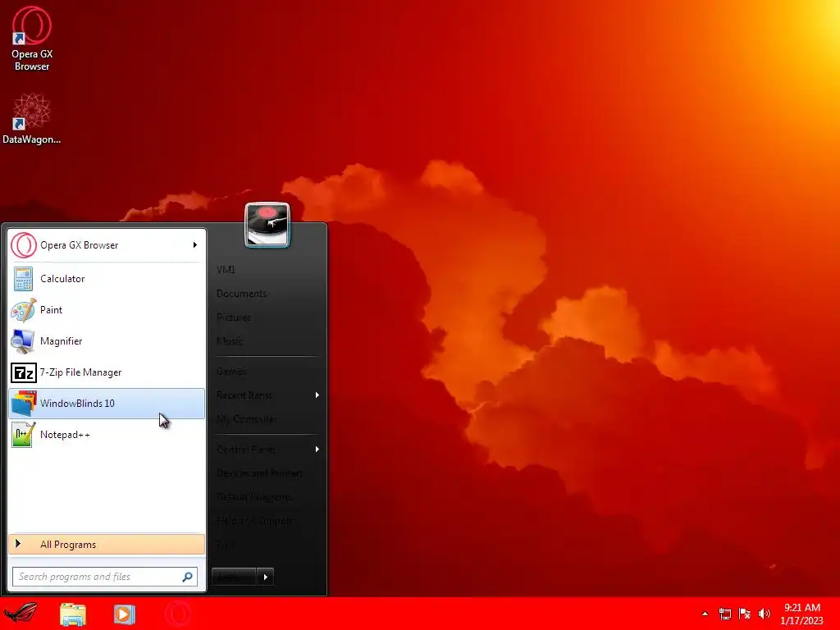Show hidden system tray icons
This screenshot has height=630, width=840.
click(705, 614)
